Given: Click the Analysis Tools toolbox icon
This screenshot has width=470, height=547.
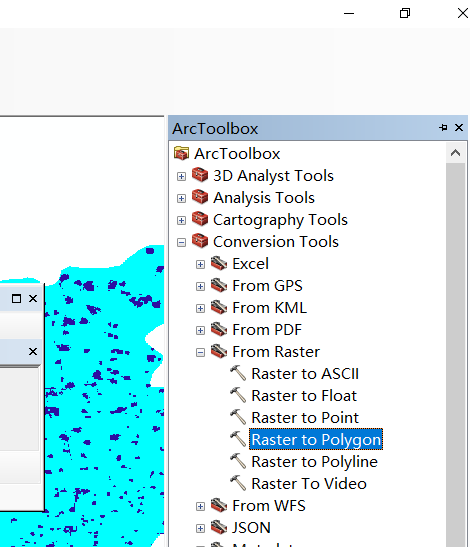Looking at the screenshot, I should click(x=200, y=197).
